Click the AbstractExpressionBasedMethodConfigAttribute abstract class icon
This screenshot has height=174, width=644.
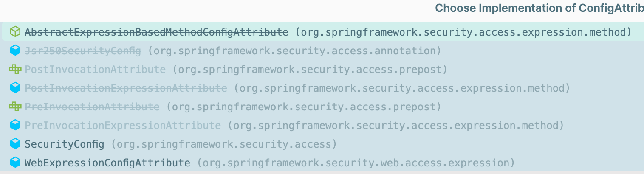(x=15, y=32)
